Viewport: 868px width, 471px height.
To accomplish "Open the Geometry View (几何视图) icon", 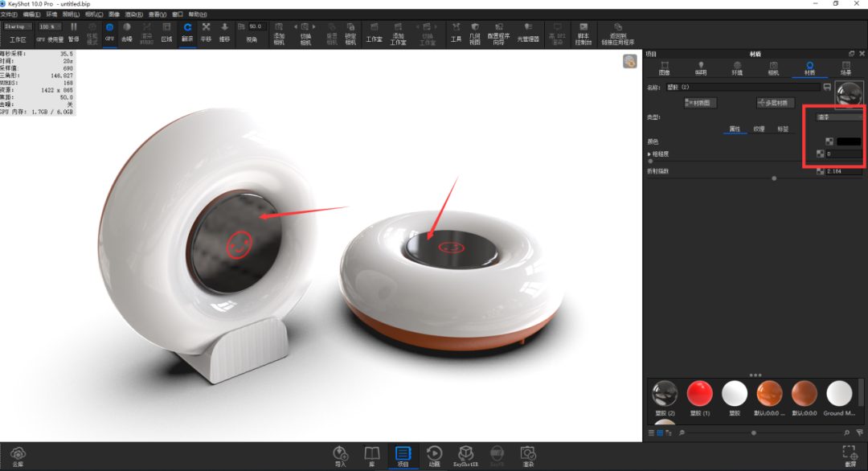I will pos(475,33).
